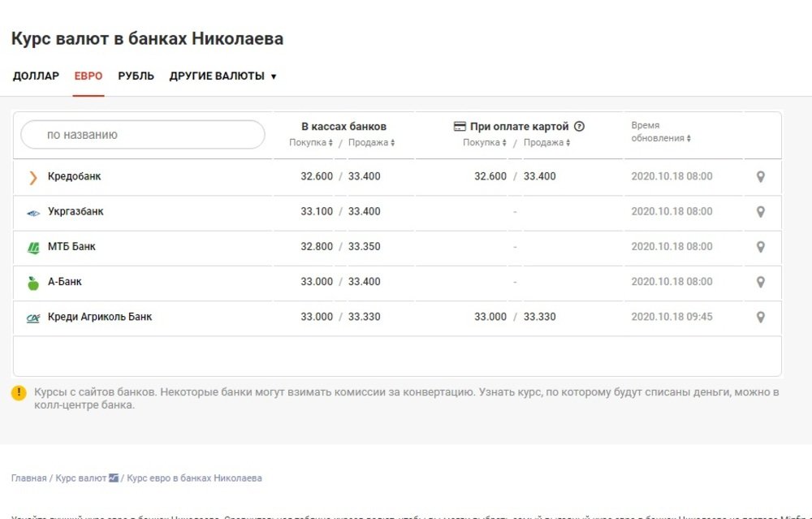Go to Главная in breadcrumbs

coord(29,478)
